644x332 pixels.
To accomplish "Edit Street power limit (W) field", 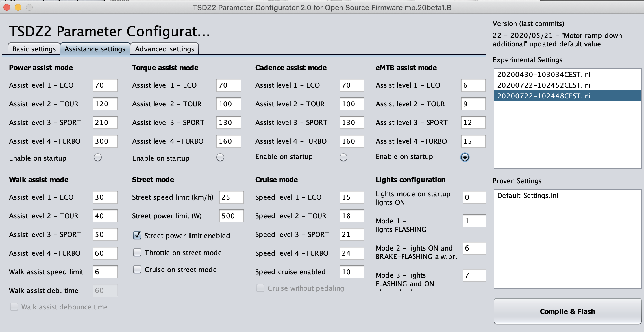I will [x=231, y=216].
